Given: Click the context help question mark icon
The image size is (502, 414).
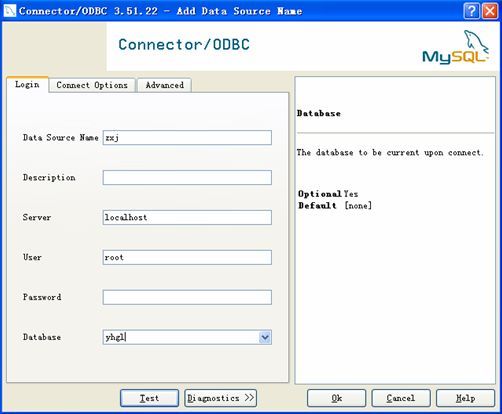Looking at the screenshot, I should (x=471, y=11).
